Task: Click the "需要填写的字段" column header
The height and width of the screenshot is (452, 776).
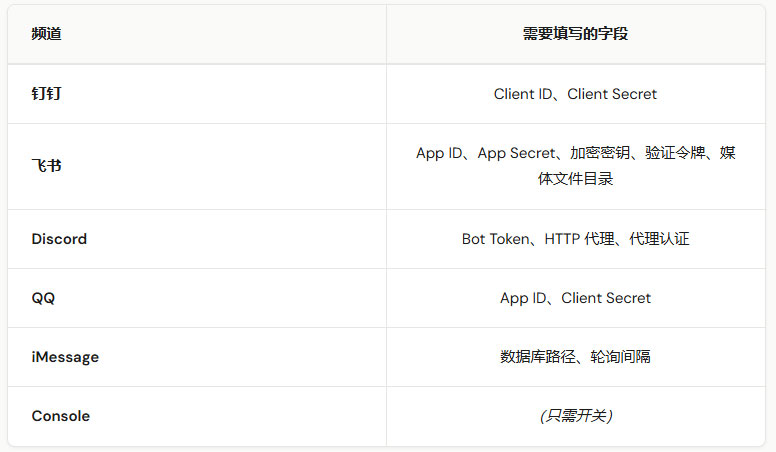Action: coord(575,34)
